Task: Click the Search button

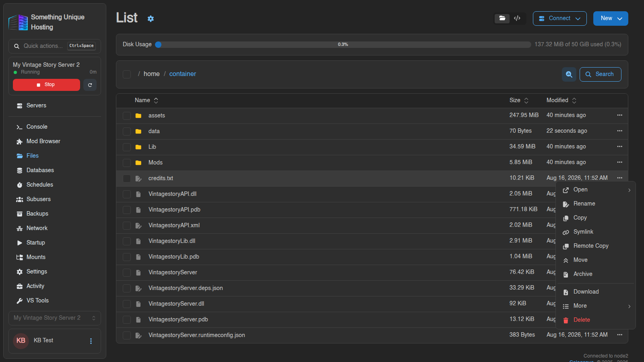Action: pyautogui.click(x=601, y=74)
